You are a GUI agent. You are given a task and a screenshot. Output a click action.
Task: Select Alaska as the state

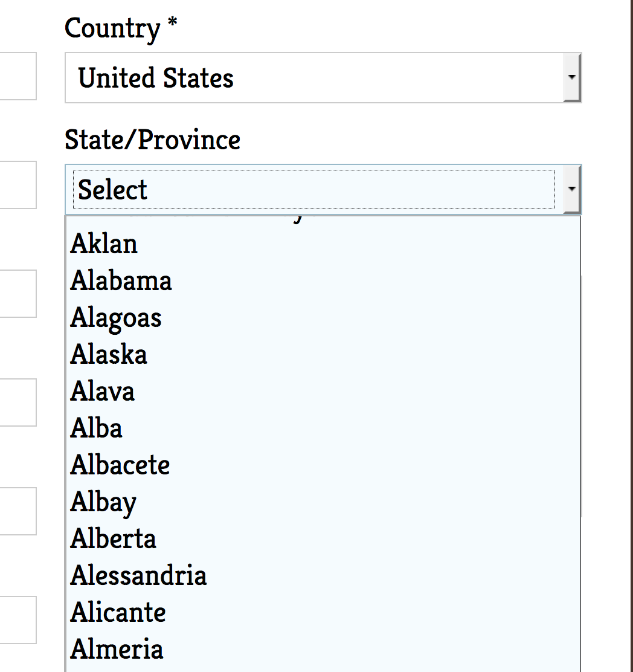click(109, 355)
